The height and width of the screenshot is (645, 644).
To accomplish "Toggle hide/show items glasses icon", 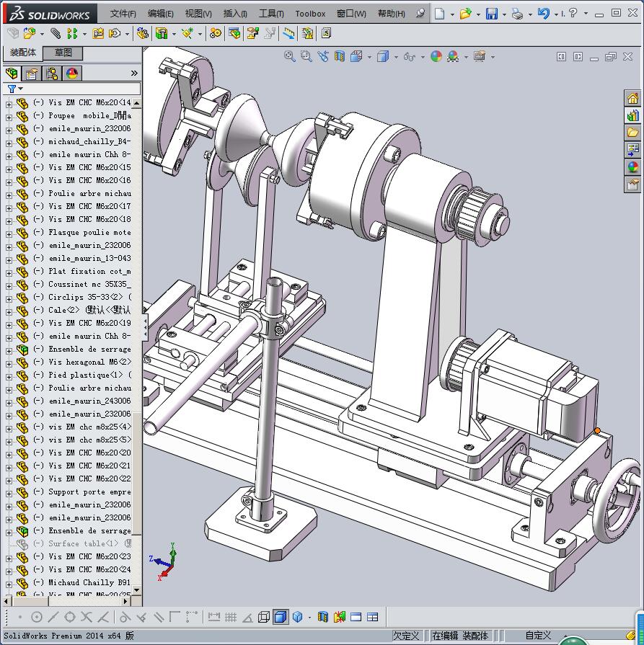I will point(410,57).
